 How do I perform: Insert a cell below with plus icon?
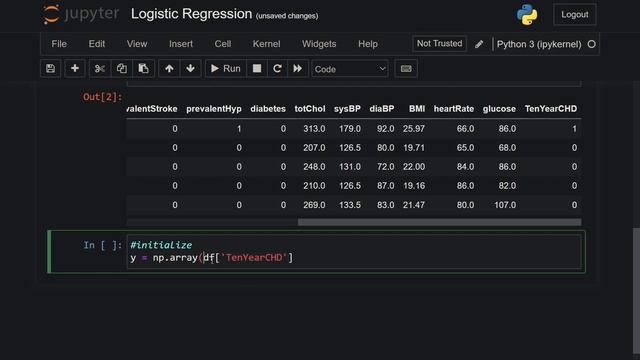[x=75, y=69]
